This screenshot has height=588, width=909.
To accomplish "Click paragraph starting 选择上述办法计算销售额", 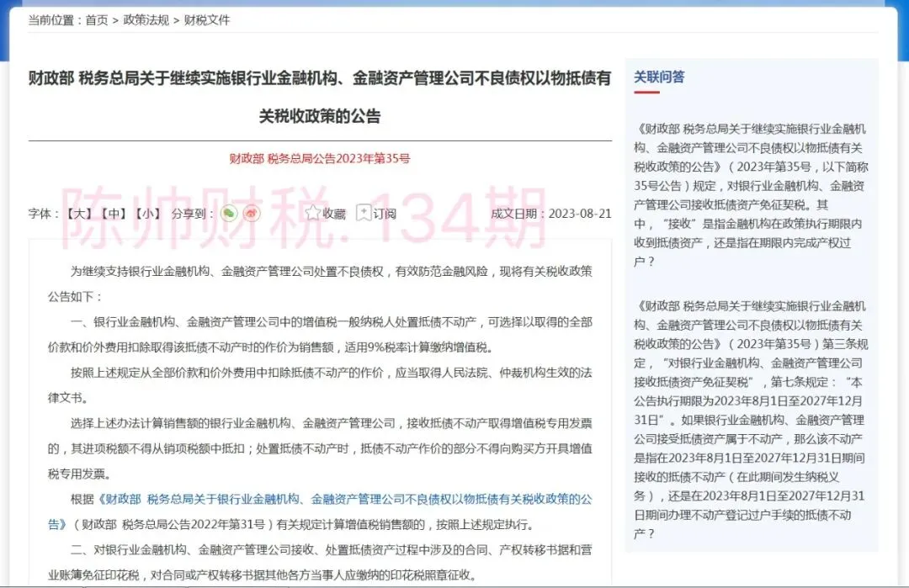I will click(x=320, y=448).
